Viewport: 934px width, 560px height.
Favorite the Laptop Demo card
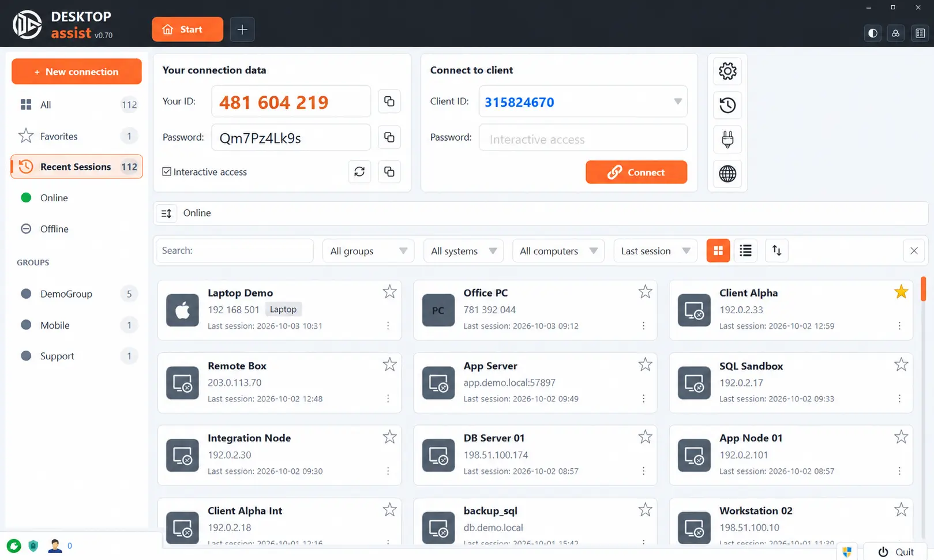point(390,292)
